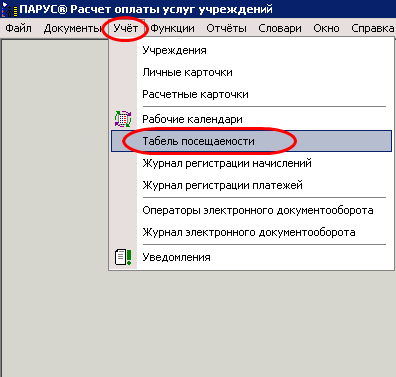Open the Файл menu
Screen dimensions: 396x377
pyautogui.click(x=19, y=28)
